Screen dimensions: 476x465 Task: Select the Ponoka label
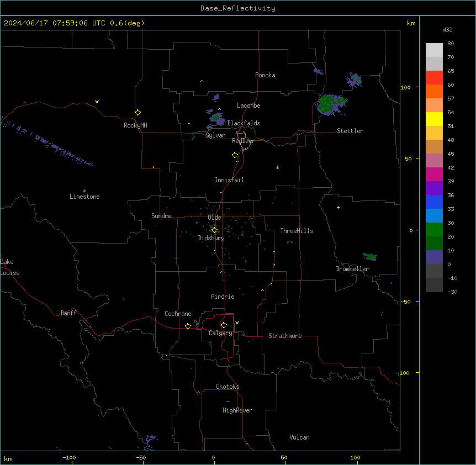pos(265,75)
